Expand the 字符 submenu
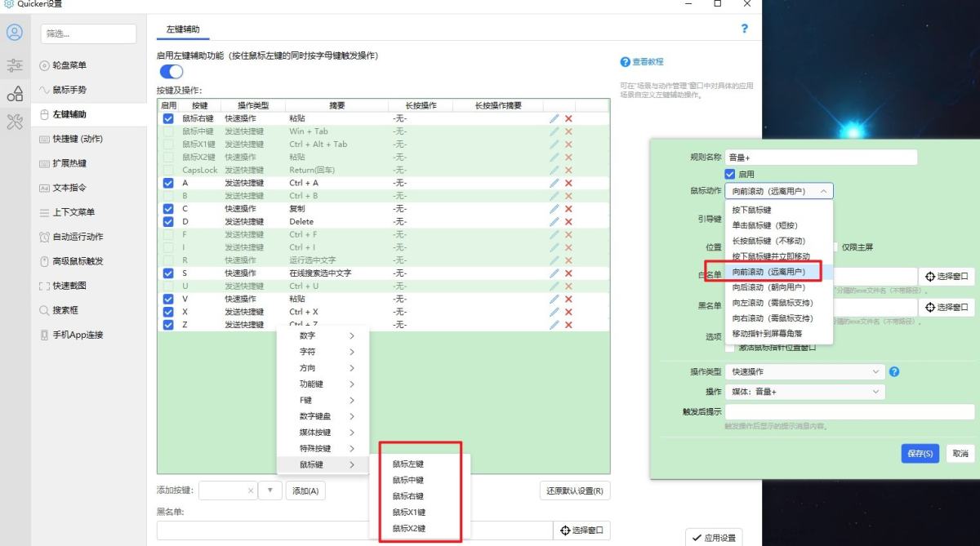Image resolution: width=980 pixels, height=546 pixels. click(323, 352)
